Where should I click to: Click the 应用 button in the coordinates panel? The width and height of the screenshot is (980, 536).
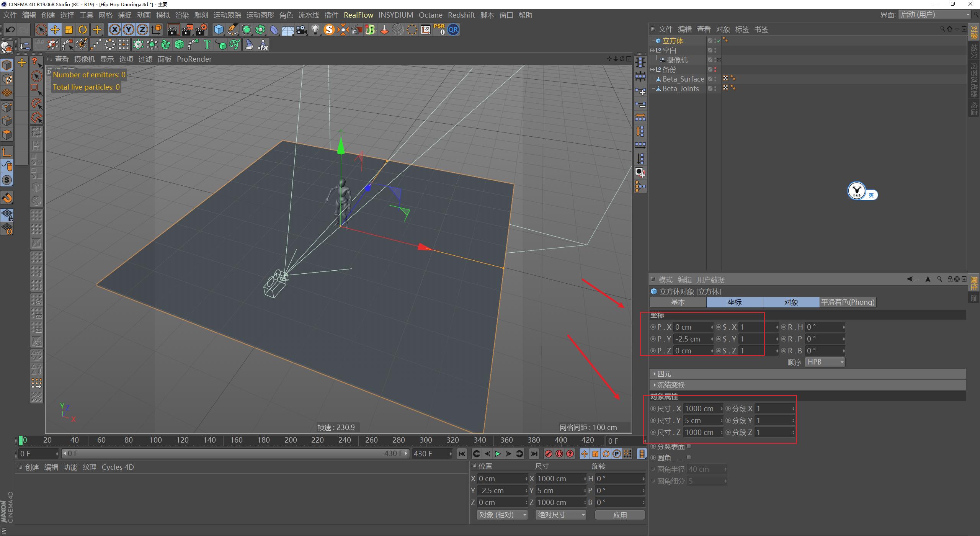(x=619, y=515)
